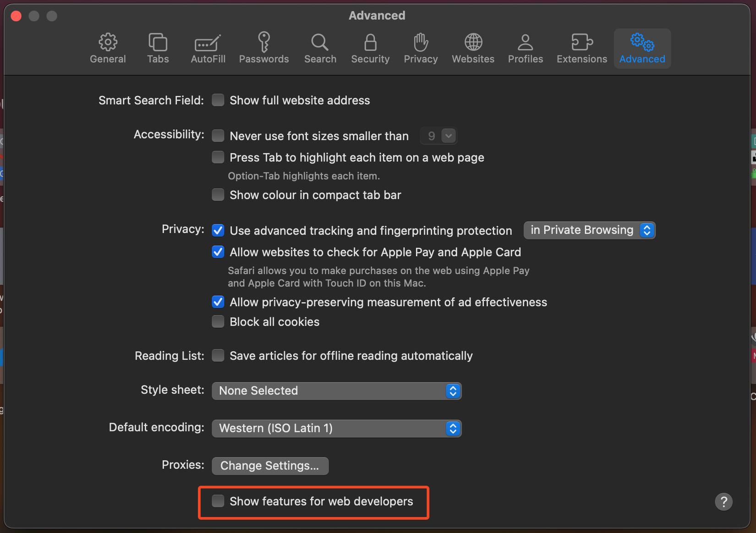
Task: Switch to the Advanced tab
Action: pos(642,48)
